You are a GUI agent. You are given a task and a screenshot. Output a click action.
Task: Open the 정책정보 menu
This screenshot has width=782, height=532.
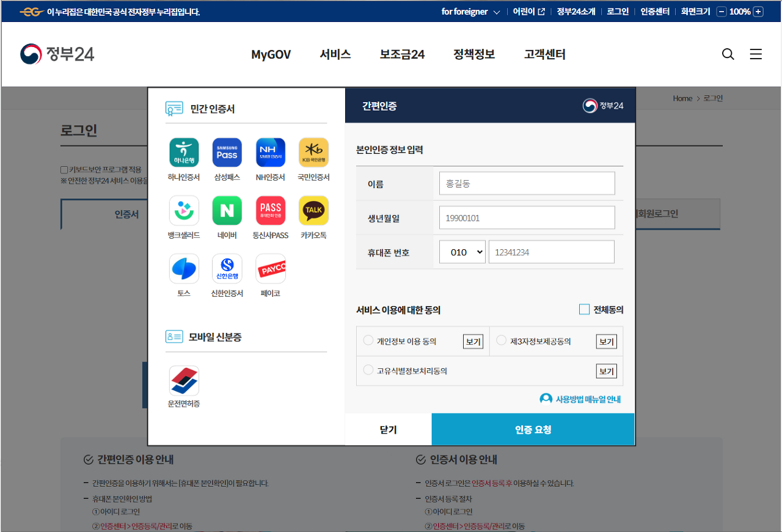click(x=474, y=54)
